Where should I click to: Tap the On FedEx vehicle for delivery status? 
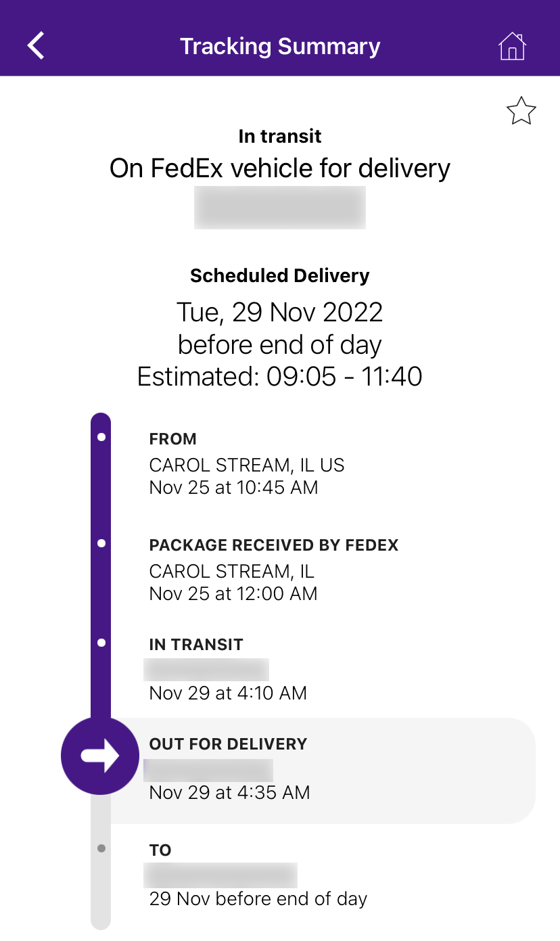(x=280, y=168)
